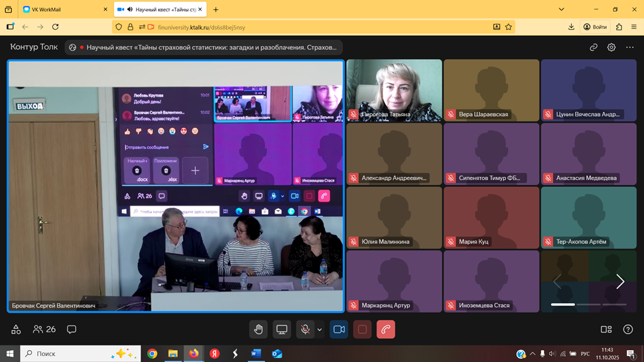Viewport: 644px width, 362px height.
Task: Show the participants list (26)
Action: 44,330
